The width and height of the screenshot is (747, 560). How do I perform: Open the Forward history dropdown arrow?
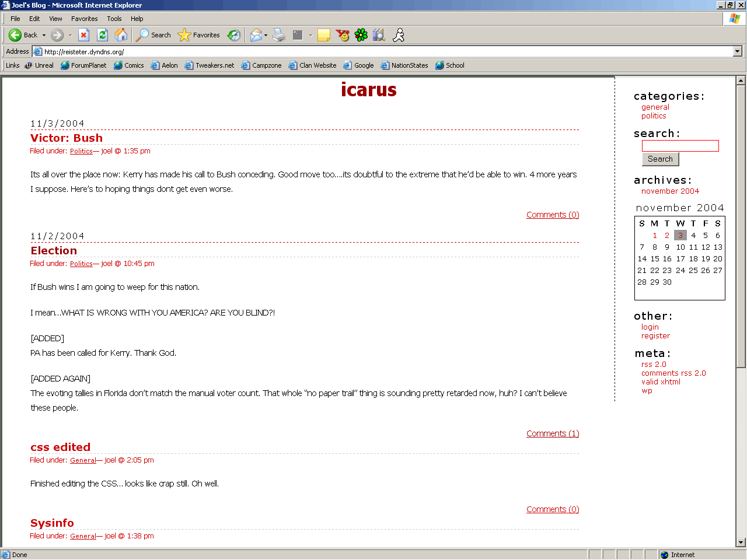[70, 35]
